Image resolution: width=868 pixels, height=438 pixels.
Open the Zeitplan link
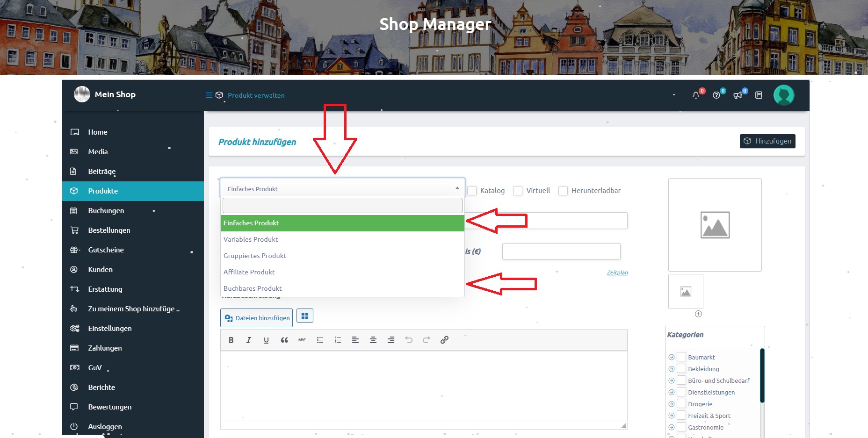[x=617, y=273]
